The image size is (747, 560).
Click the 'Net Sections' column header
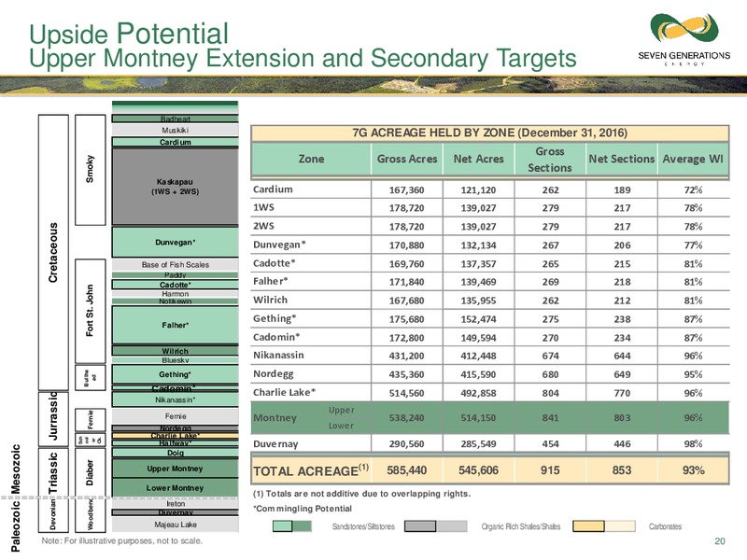pyautogui.click(x=622, y=159)
